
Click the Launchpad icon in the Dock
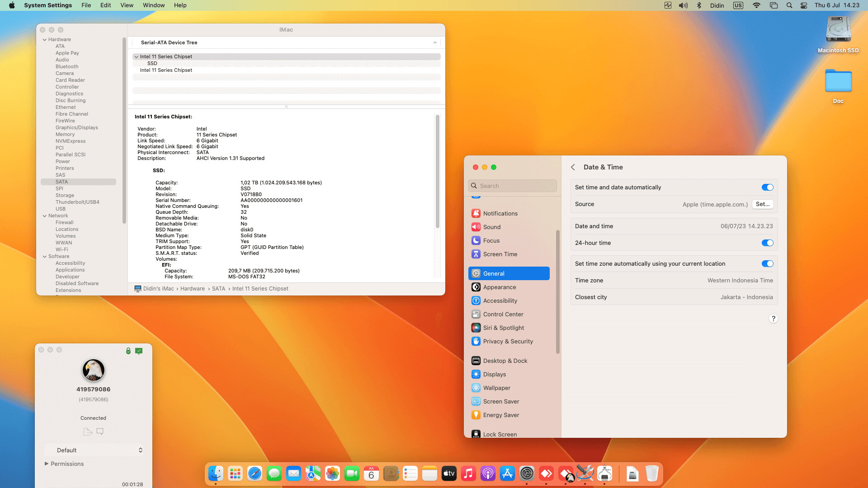coord(235,474)
